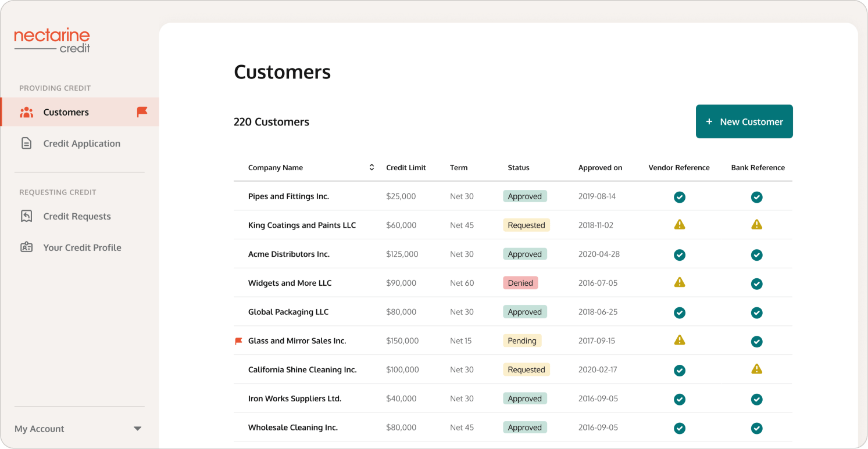868x449 pixels.
Task: Go to Credit Requests page
Action: tap(76, 216)
